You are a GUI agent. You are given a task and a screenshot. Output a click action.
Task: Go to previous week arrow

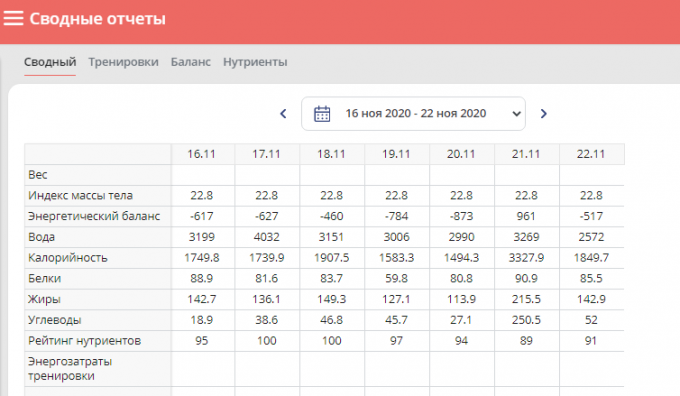[x=283, y=114]
